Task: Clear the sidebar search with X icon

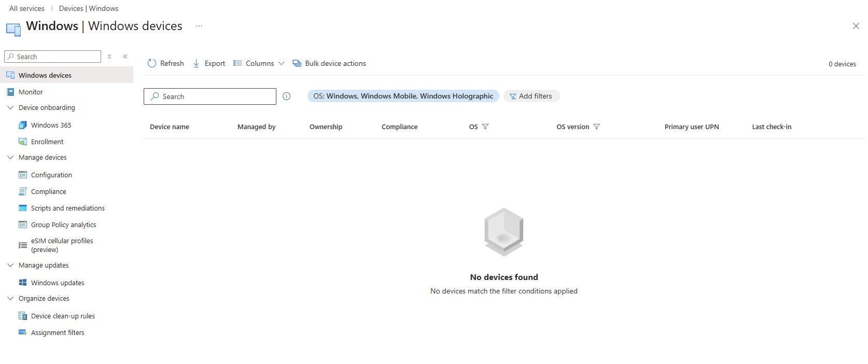Action: click(109, 57)
